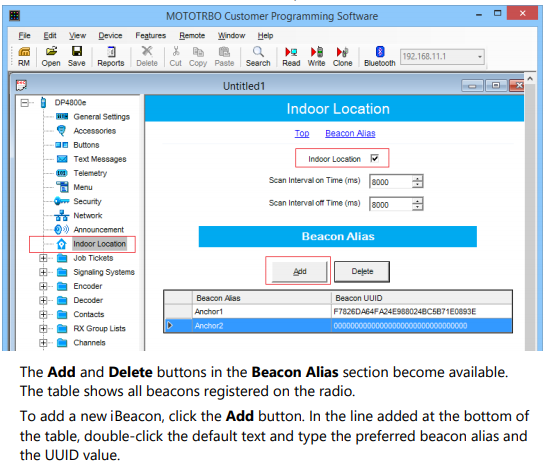Select Indoor Location in the tree

99,244
